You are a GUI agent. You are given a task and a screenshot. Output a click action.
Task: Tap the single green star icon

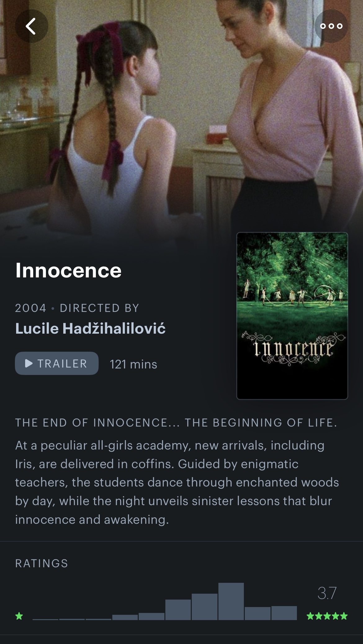click(x=19, y=616)
